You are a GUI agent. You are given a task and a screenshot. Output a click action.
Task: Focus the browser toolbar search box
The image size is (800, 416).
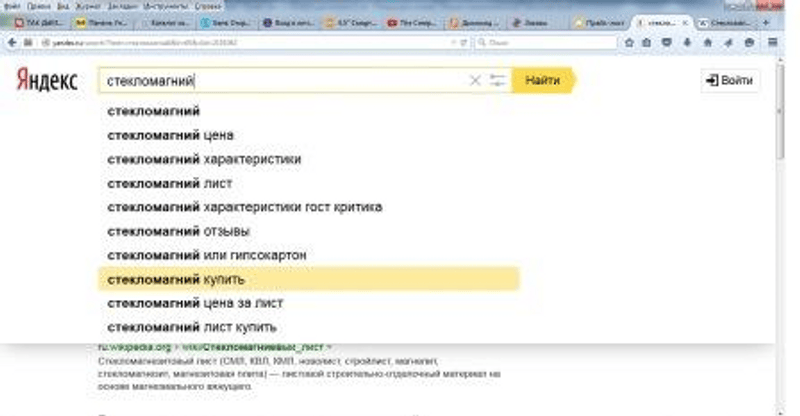[x=546, y=43]
